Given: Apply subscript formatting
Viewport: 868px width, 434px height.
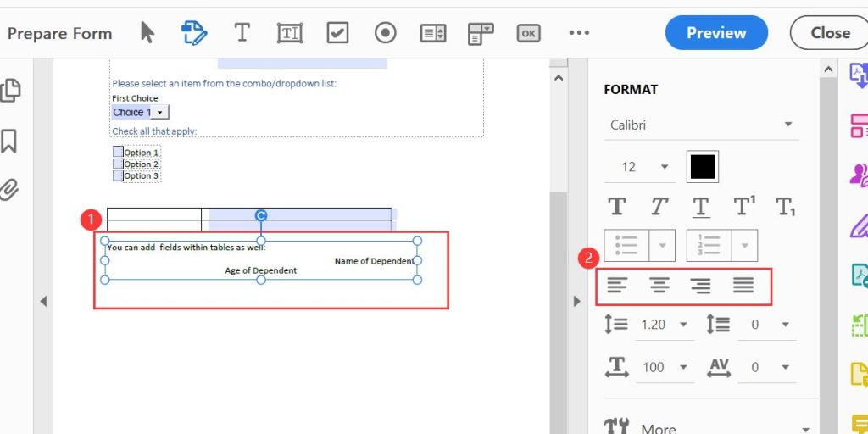Looking at the screenshot, I should pos(786,207).
